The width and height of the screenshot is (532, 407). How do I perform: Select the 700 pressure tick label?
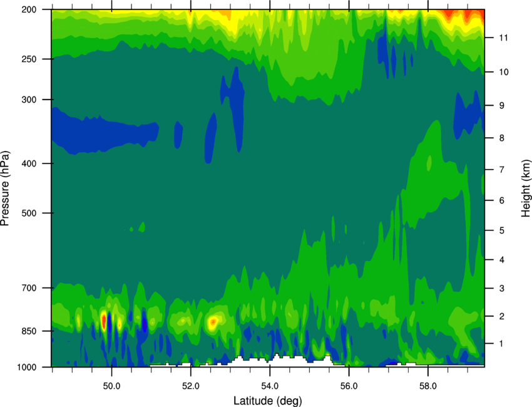[29, 288]
